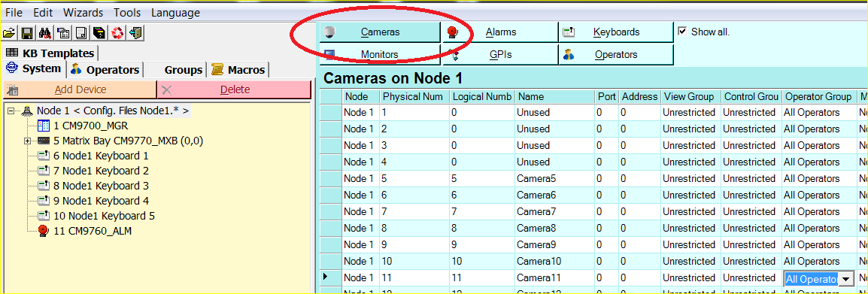The width and height of the screenshot is (868, 294).
Task: Switch to the Macros tab
Action: [238, 70]
